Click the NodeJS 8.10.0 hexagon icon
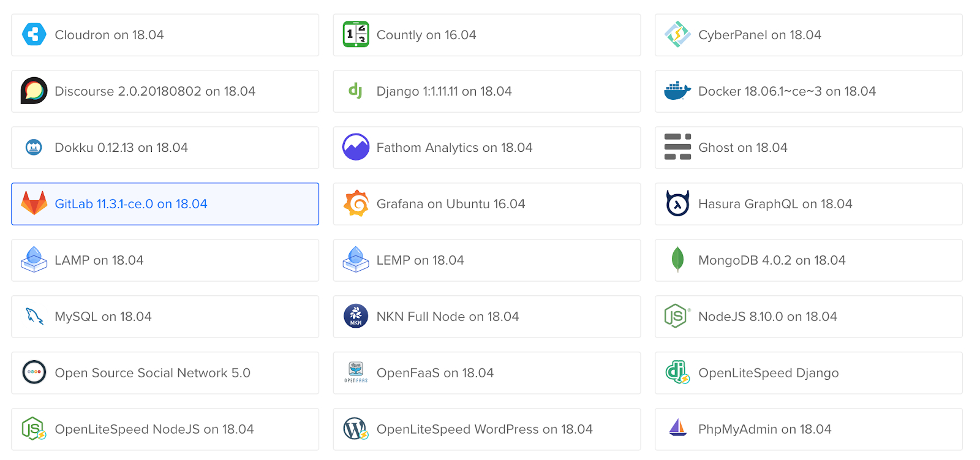980x460 pixels. coord(677,316)
